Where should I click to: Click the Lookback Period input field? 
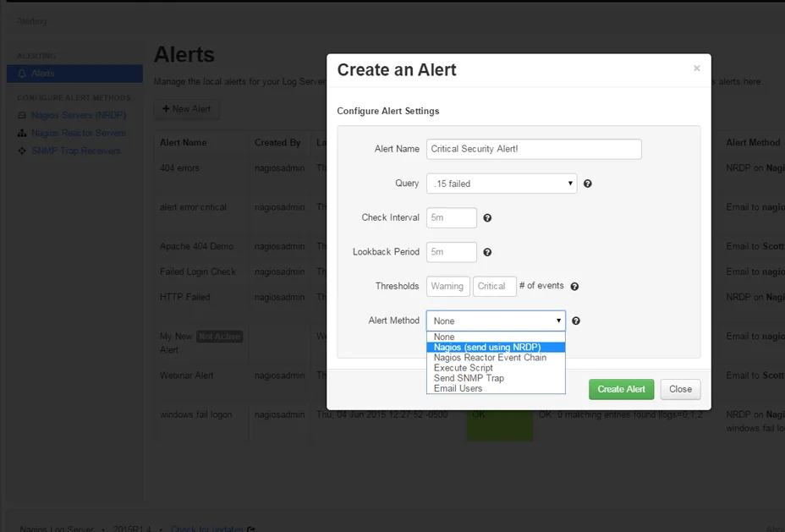pos(452,252)
